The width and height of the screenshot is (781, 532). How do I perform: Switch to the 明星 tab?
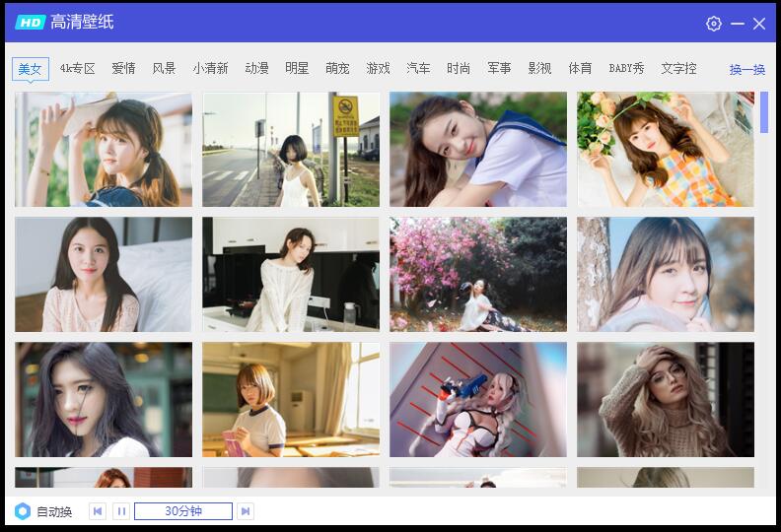tap(297, 68)
